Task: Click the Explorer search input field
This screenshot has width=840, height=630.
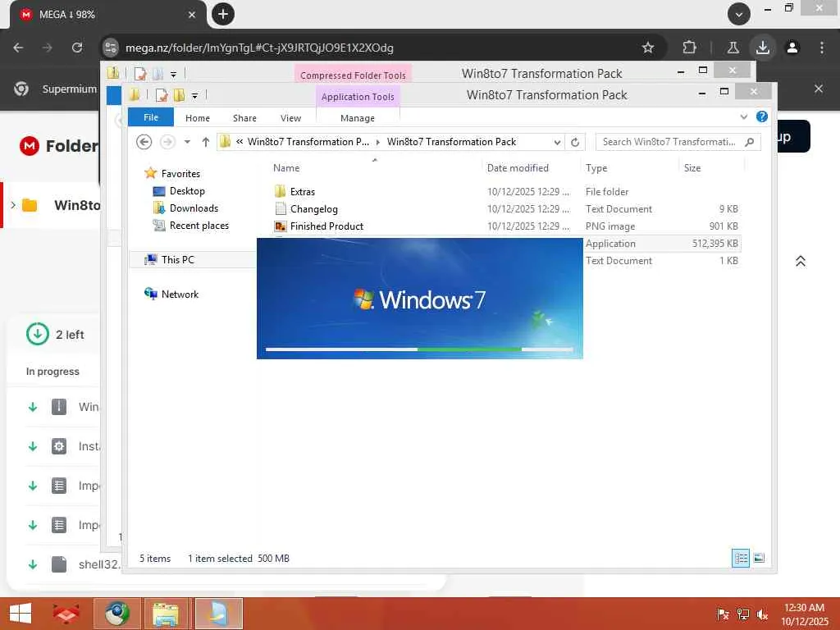Action: coord(669,142)
